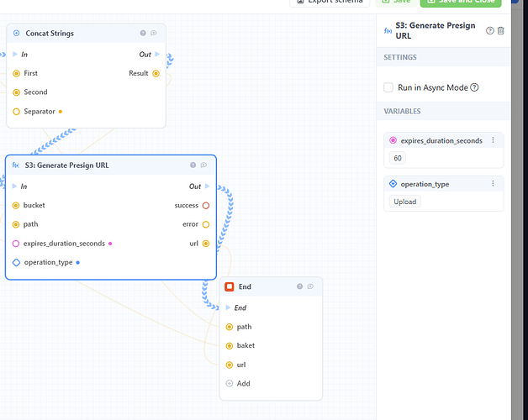Click the Concat Strings node type icon
This screenshot has width=528, height=420.
tap(16, 33)
